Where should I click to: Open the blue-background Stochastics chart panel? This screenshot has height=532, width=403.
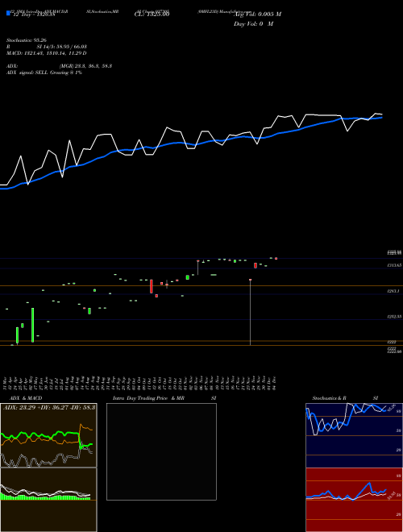click(x=354, y=435)
